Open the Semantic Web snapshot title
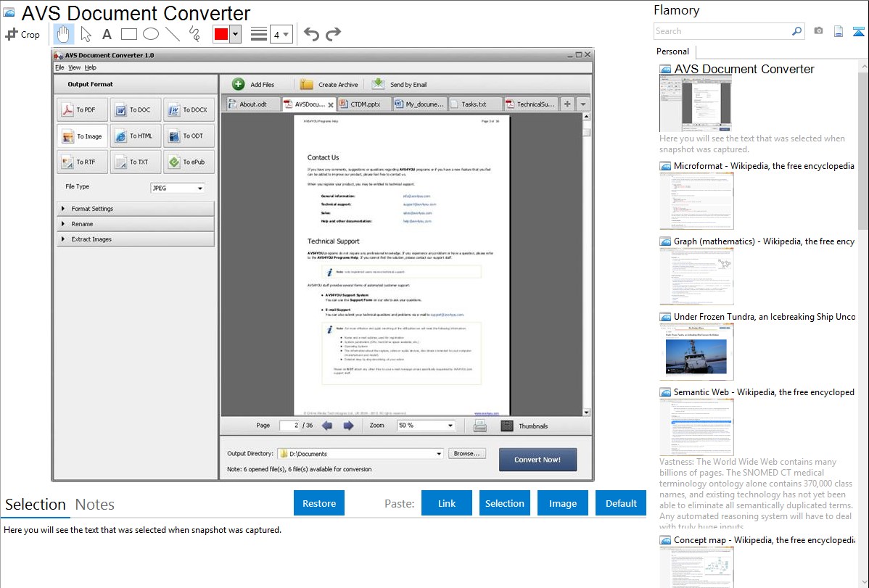Viewport: 869px width, 588px height. pyautogui.click(x=764, y=392)
